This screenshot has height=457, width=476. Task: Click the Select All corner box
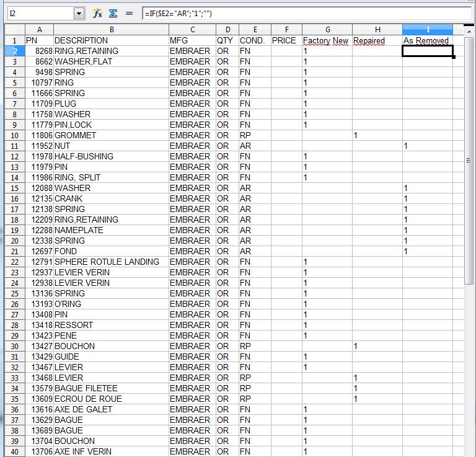pyautogui.click(x=15, y=30)
